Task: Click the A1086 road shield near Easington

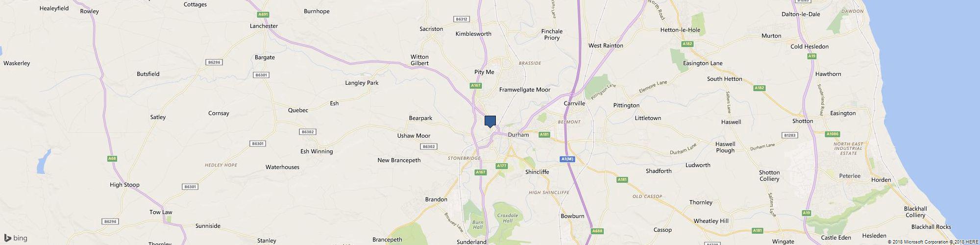Action: coord(832,134)
